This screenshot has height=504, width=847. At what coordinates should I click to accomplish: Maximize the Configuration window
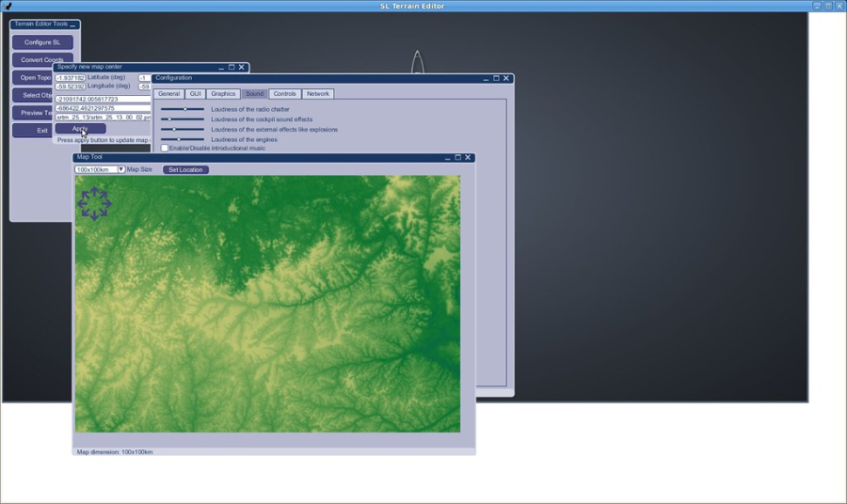pyautogui.click(x=496, y=78)
